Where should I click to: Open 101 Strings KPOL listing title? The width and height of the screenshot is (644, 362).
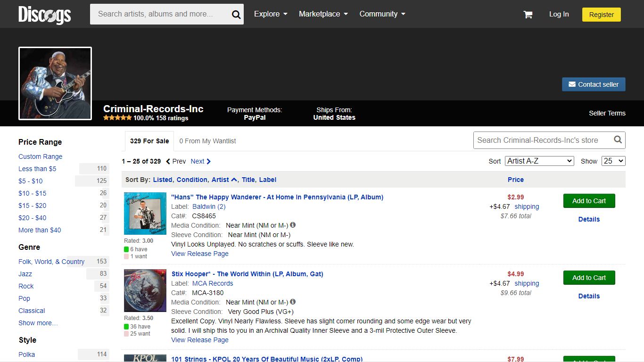pyautogui.click(x=267, y=359)
